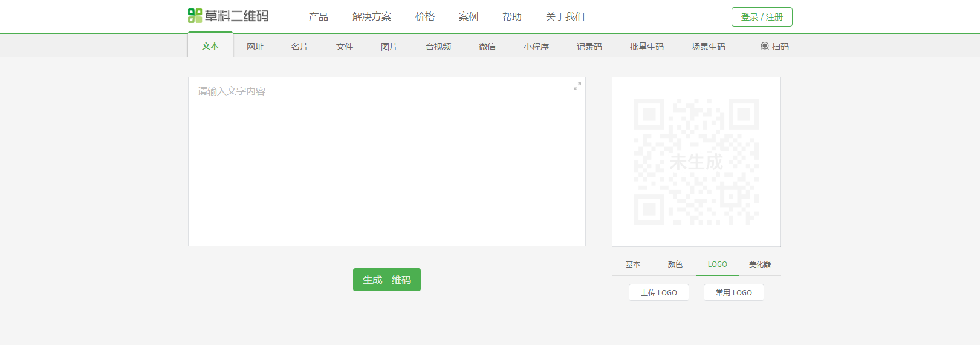
Task: Click the ungenerated QR code preview
Action: 696,162
